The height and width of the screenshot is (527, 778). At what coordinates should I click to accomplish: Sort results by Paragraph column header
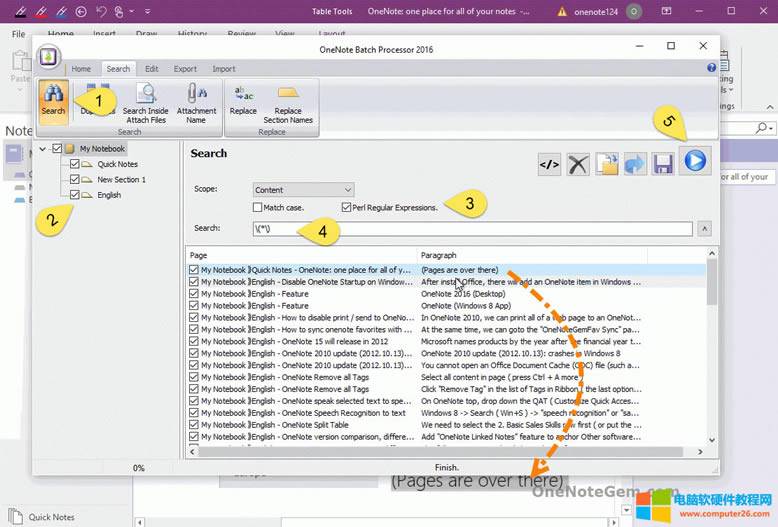[530, 256]
